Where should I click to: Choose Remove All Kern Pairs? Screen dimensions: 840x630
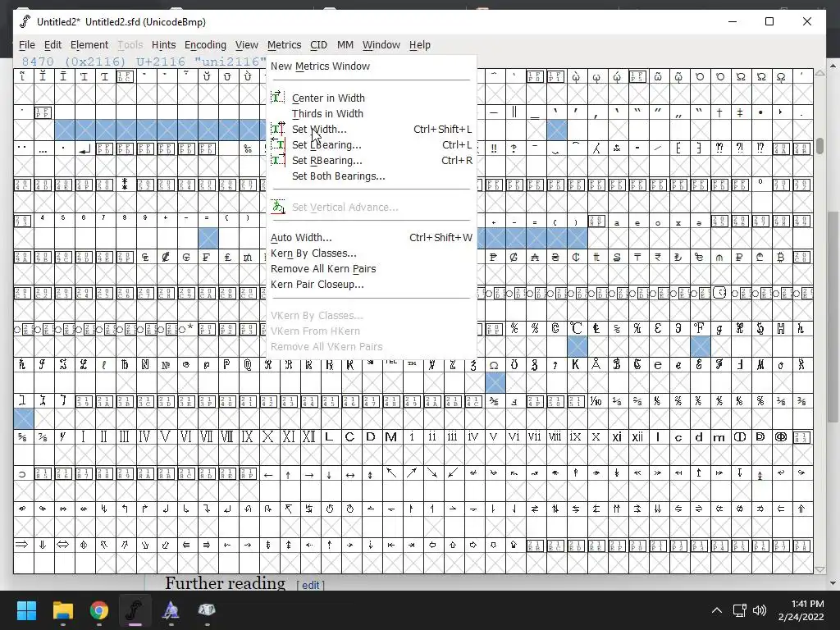click(x=370, y=268)
